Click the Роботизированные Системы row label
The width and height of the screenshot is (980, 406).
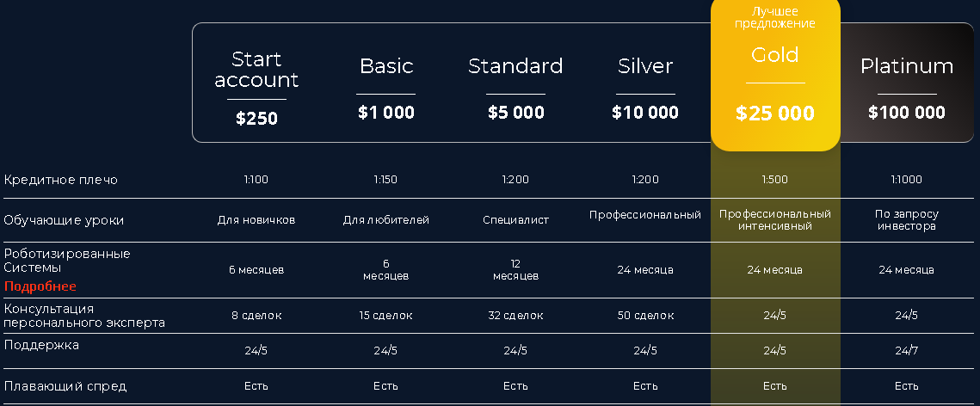point(67,261)
